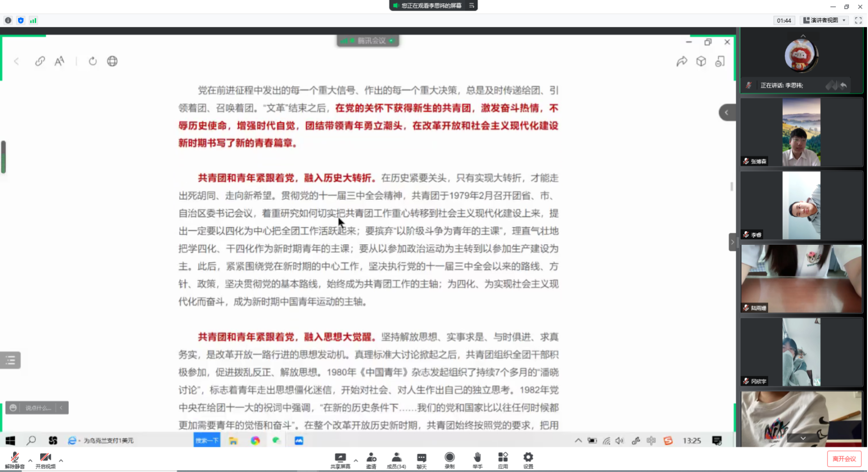Expand audio options arrow beside 解除静音
This screenshot has height=472, width=868.
[x=30, y=460]
